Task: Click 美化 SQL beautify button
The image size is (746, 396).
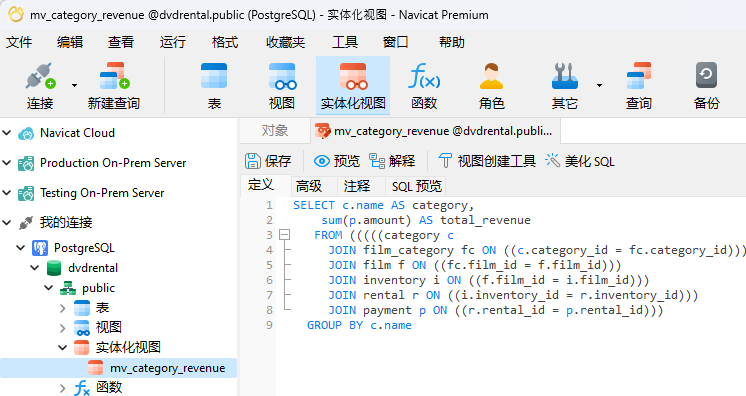Action: tap(580, 161)
